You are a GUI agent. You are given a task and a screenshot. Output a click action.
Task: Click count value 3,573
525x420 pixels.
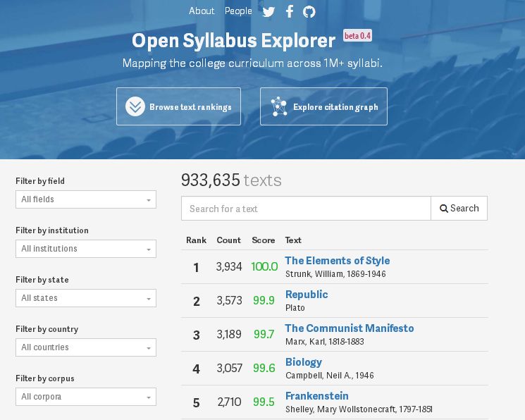pos(229,300)
